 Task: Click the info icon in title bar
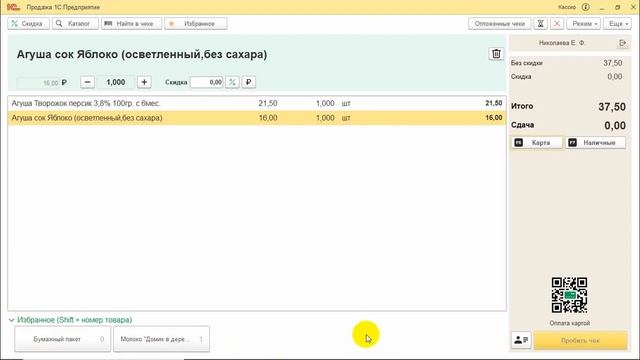(586, 7)
